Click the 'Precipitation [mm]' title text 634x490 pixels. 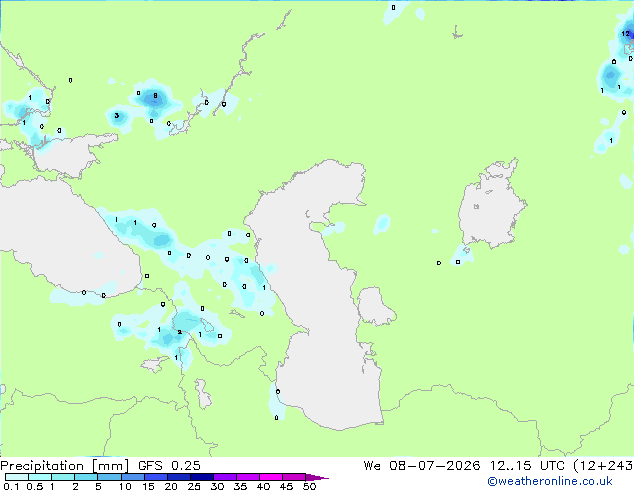[64, 466]
